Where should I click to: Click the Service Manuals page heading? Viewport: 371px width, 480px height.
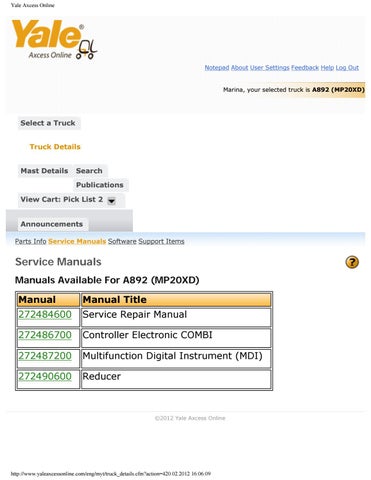point(58,262)
